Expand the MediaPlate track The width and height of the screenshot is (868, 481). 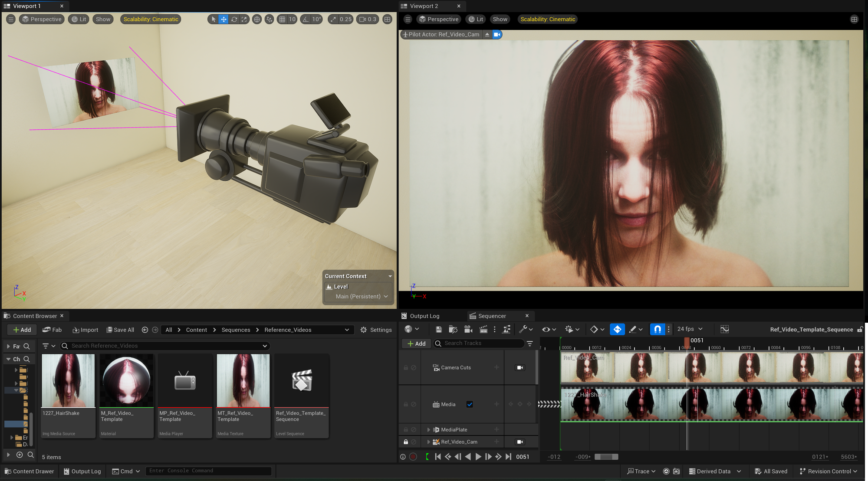click(x=429, y=429)
